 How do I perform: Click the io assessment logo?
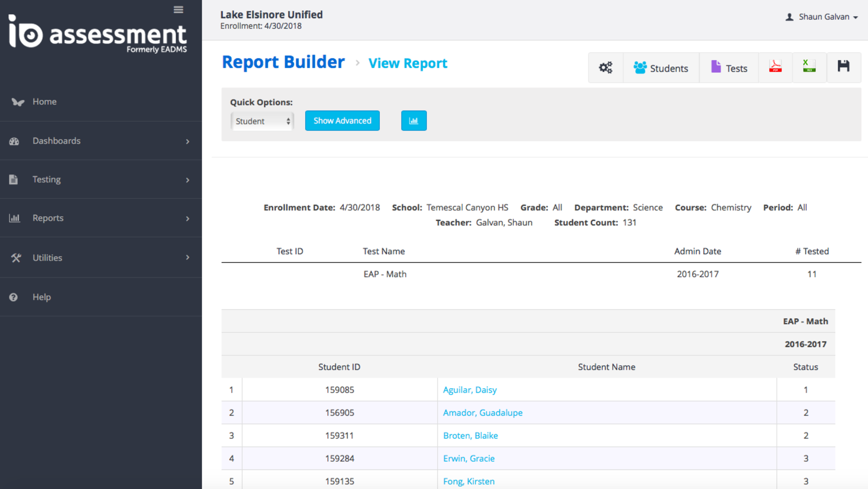tap(98, 34)
